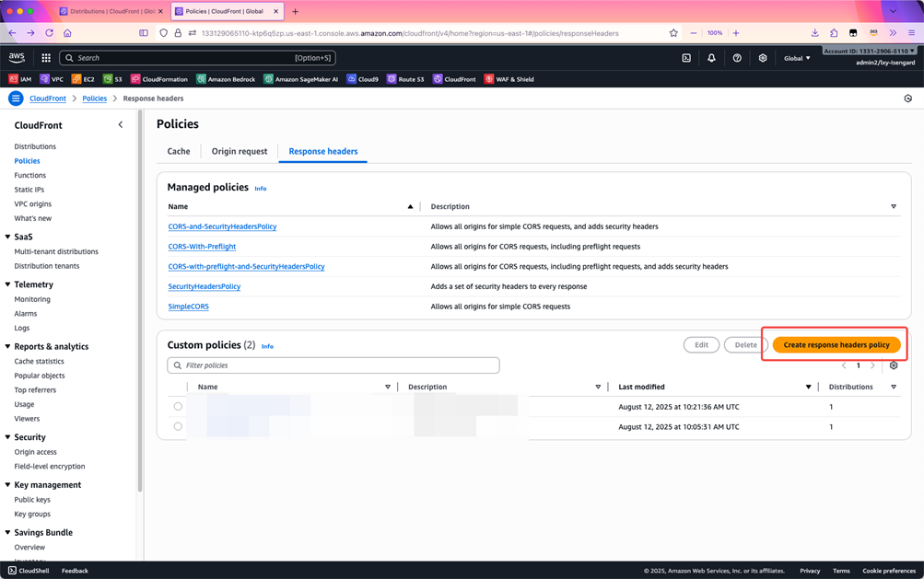Collapse the CloudFront side navigation panel

[121, 124]
